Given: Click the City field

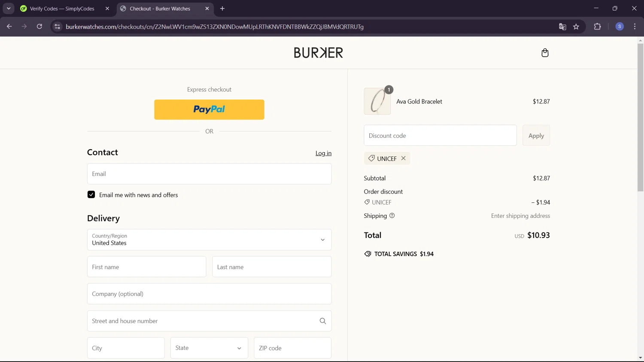Looking at the screenshot, I should click(126, 348).
